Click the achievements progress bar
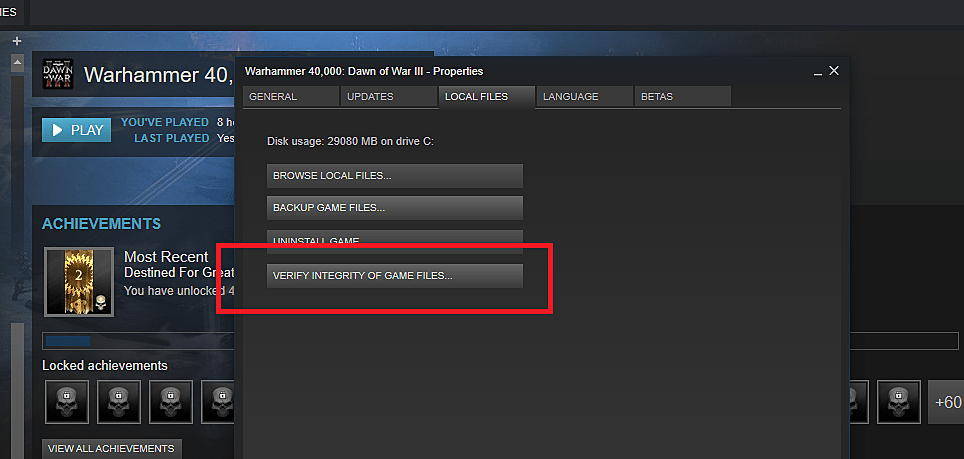964x459 pixels. tap(500, 341)
